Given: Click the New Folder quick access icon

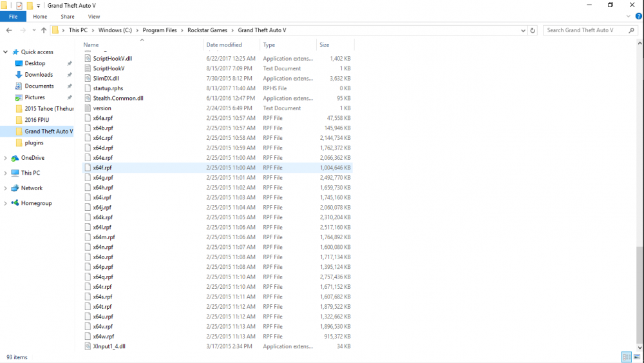Looking at the screenshot, I should [30, 6].
